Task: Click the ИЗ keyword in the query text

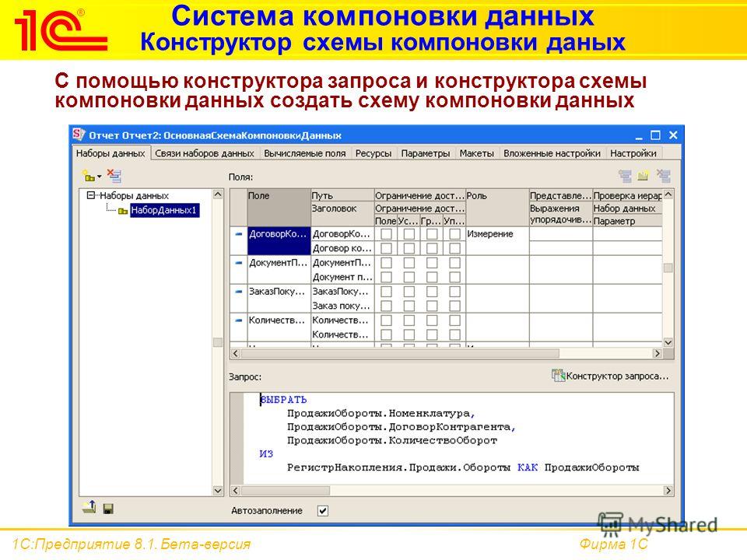Action: tap(266, 453)
